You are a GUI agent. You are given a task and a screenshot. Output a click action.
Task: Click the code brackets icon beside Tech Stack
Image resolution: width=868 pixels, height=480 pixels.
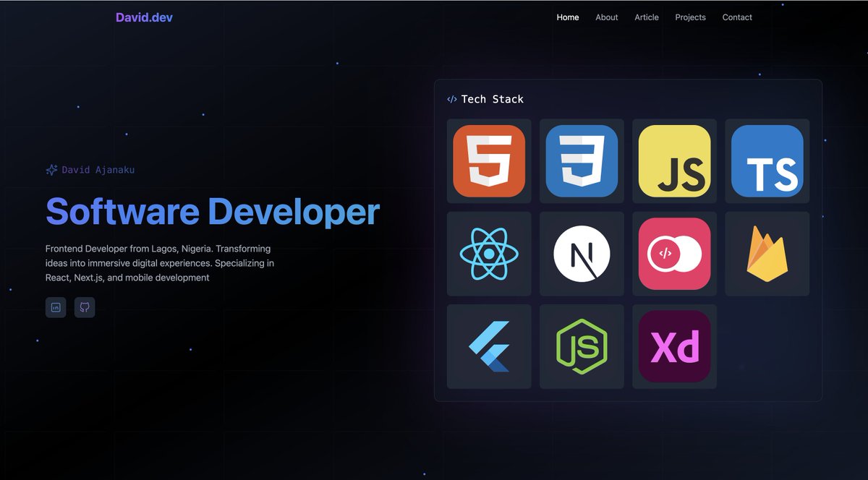pyautogui.click(x=452, y=99)
